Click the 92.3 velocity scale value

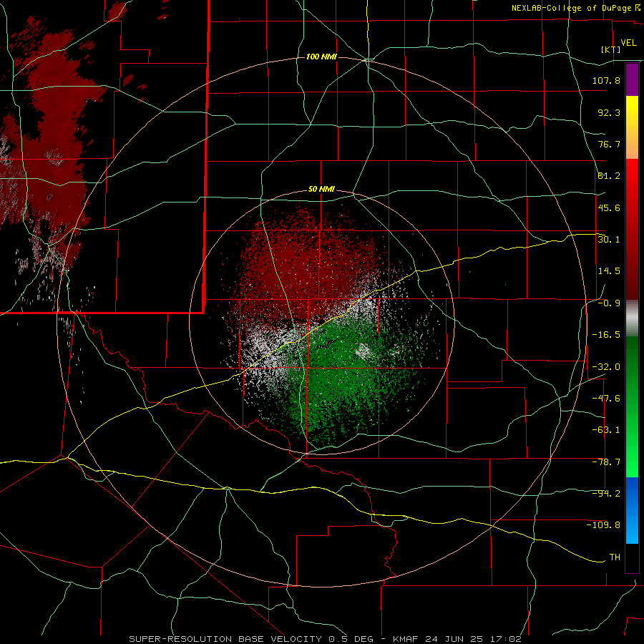609,112
